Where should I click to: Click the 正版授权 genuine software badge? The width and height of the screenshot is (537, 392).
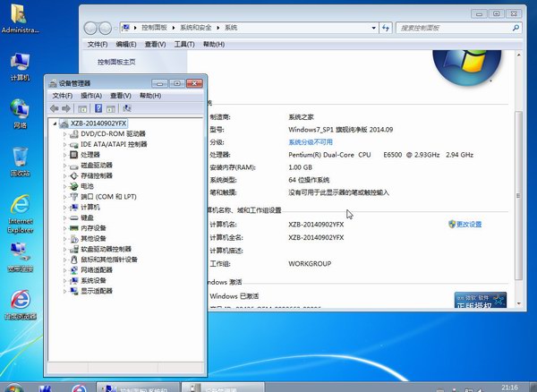coord(480,300)
